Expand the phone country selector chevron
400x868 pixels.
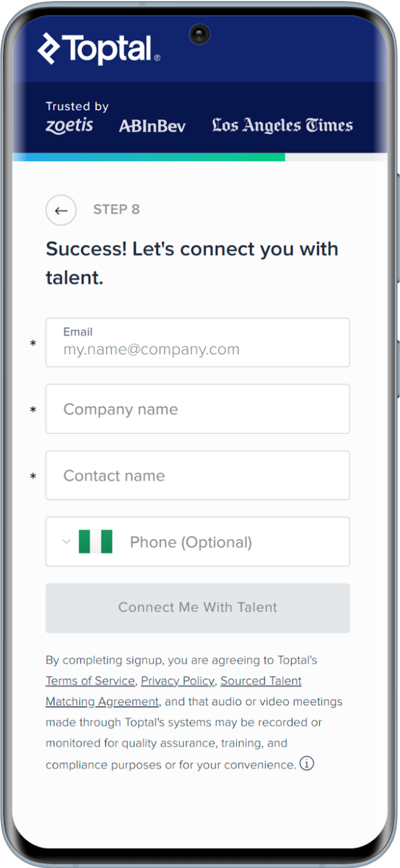[x=66, y=541]
